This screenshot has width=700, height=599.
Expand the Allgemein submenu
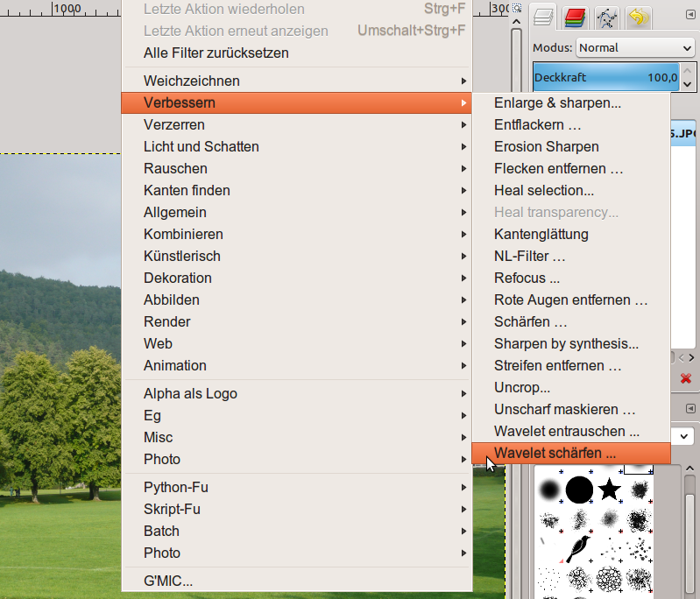[296, 213]
